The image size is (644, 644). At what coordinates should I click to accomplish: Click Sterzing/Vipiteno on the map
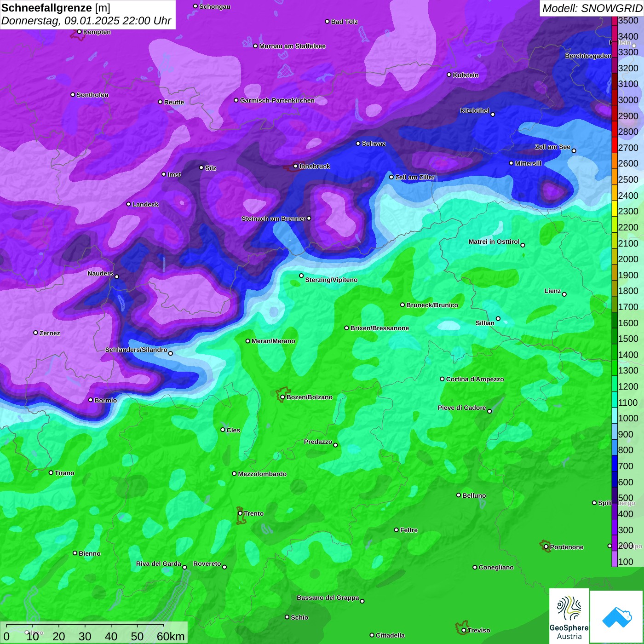(x=331, y=280)
